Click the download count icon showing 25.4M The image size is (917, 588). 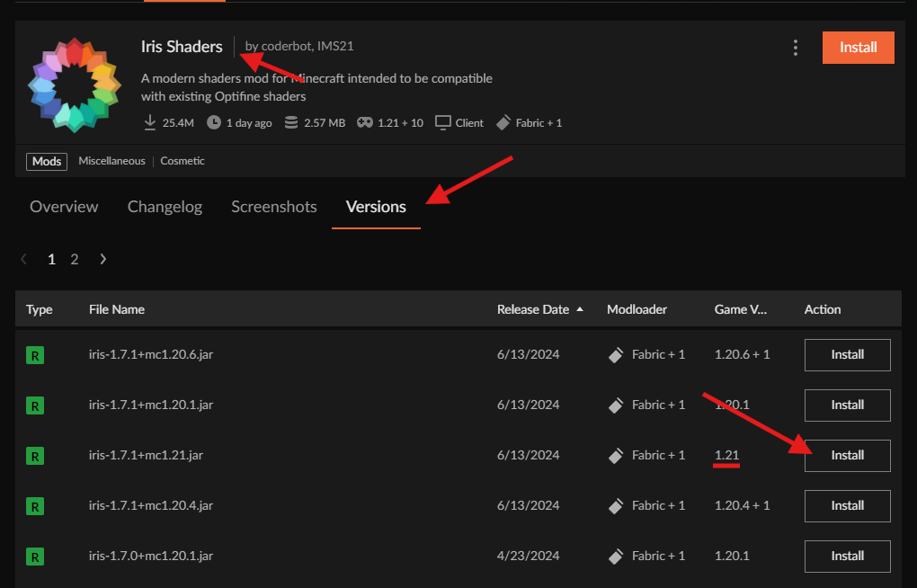[149, 122]
